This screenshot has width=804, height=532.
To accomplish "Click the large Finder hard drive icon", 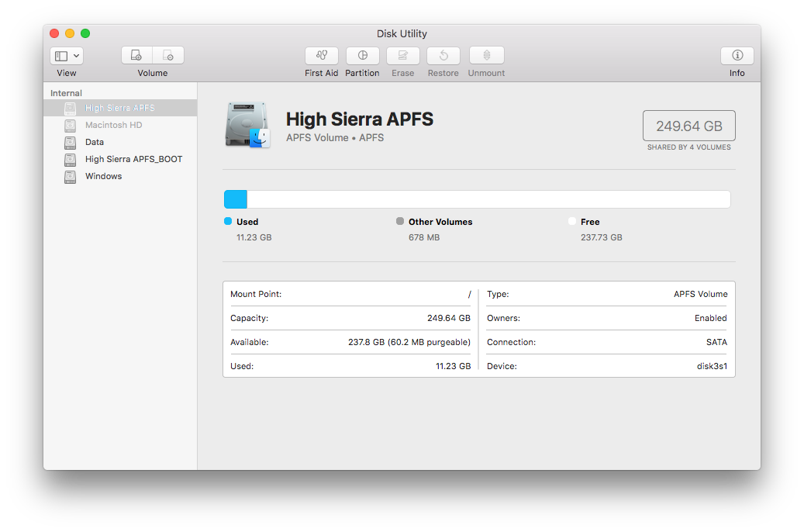I will point(247,125).
